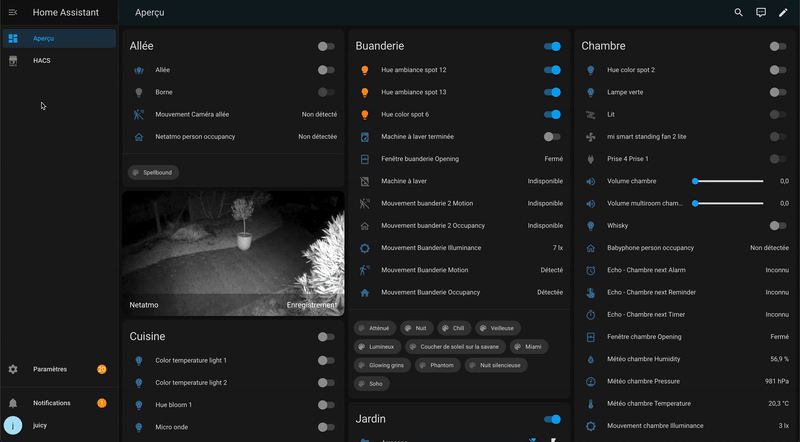Toggle the Jardin group switch
The width and height of the screenshot is (800, 442).
[x=552, y=419]
